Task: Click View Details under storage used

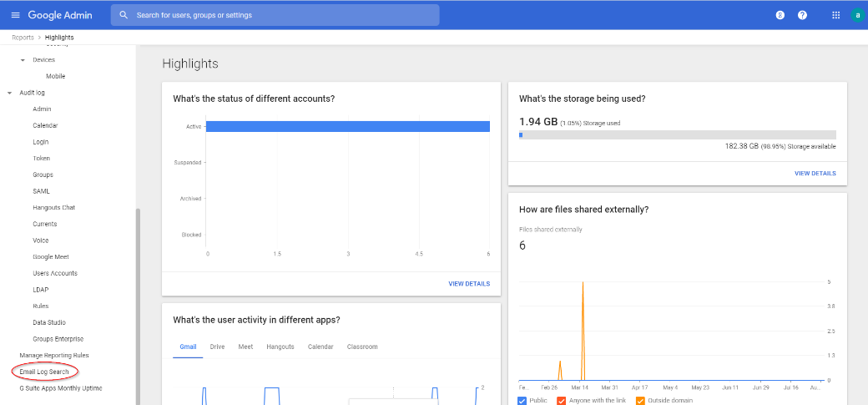Action: [815, 174]
